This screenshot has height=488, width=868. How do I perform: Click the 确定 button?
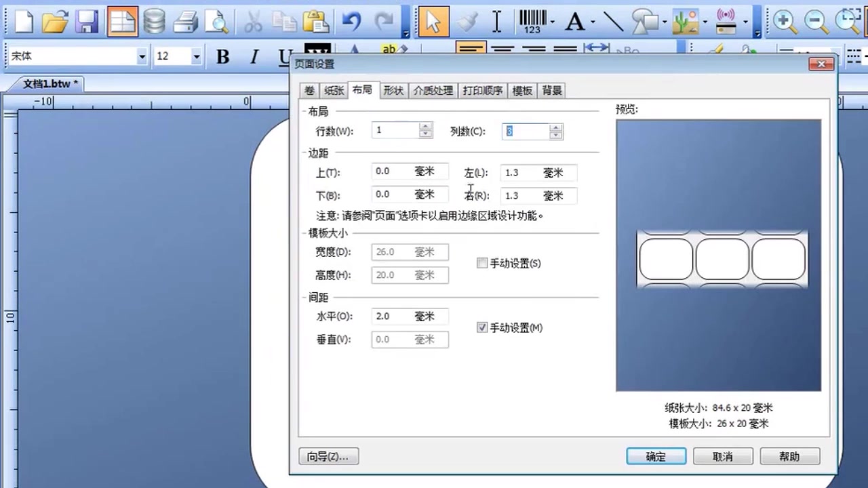[656, 456]
